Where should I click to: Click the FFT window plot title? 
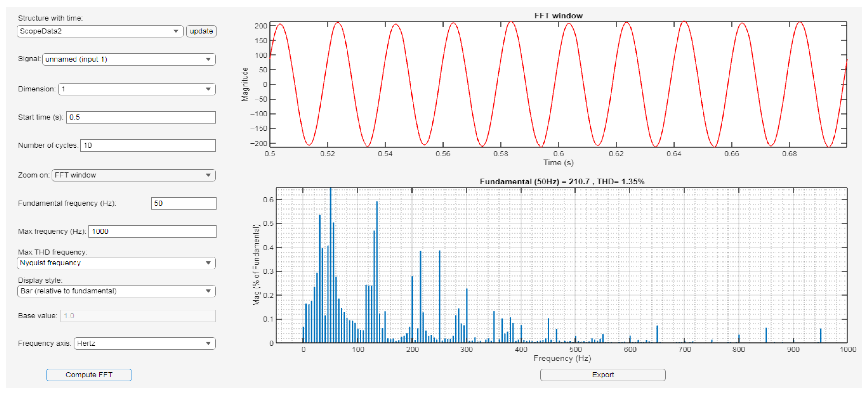click(x=558, y=15)
